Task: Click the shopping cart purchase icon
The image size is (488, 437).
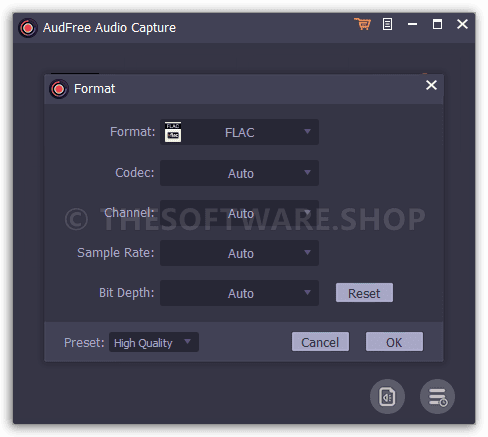Action: (x=363, y=24)
